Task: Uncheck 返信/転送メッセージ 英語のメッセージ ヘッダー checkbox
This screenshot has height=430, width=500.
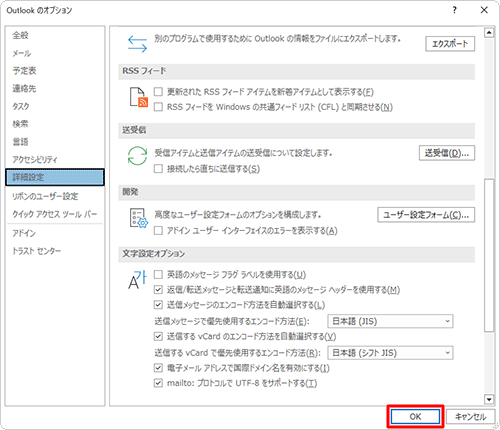Action: pyautogui.click(x=158, y=290)
